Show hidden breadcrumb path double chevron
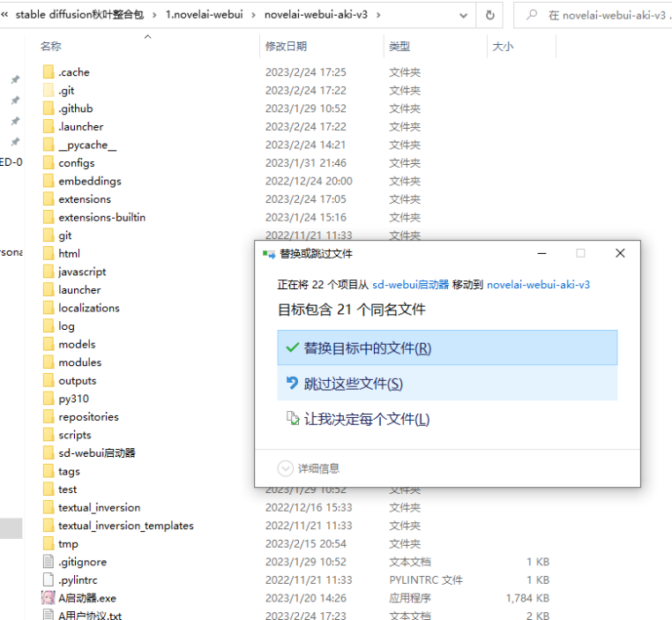This screenshot has width=672, height=620. point(4,15)
